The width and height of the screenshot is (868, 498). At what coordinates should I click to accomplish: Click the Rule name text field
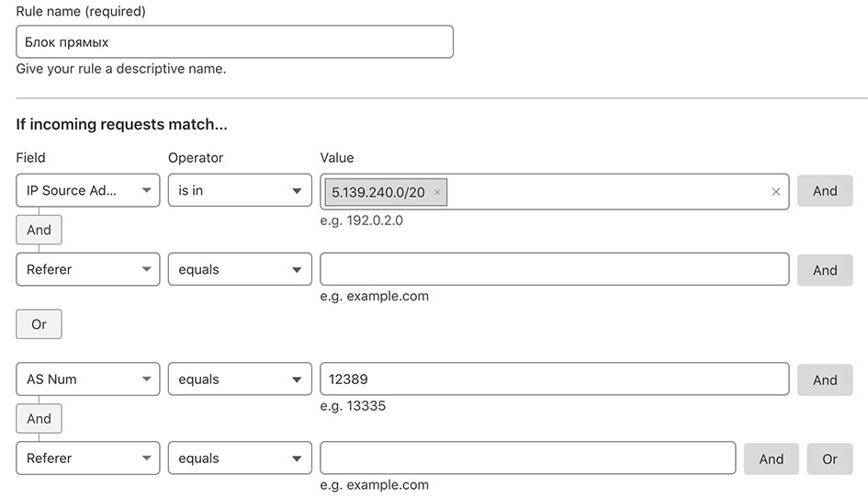click(234, 42)
